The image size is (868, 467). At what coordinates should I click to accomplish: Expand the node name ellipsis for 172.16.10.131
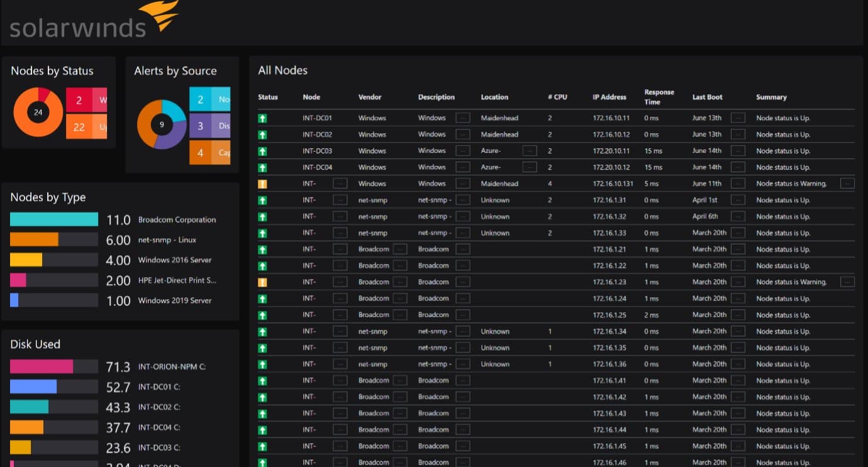pyautogui.click(x=340, y=184)
